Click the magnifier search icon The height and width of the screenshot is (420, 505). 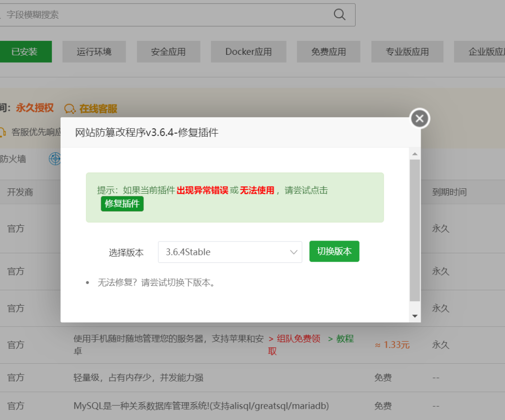(339, 15)
